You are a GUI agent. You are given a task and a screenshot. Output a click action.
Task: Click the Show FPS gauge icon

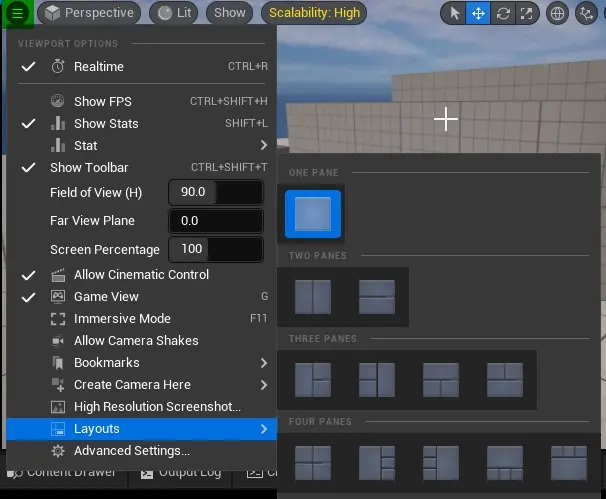pos(58,101)
